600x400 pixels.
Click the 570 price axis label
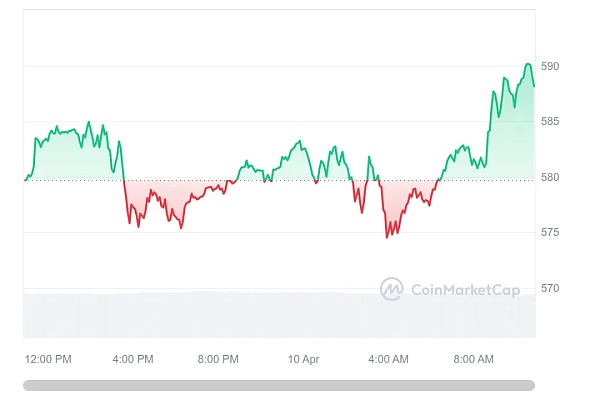coord(550,289)
